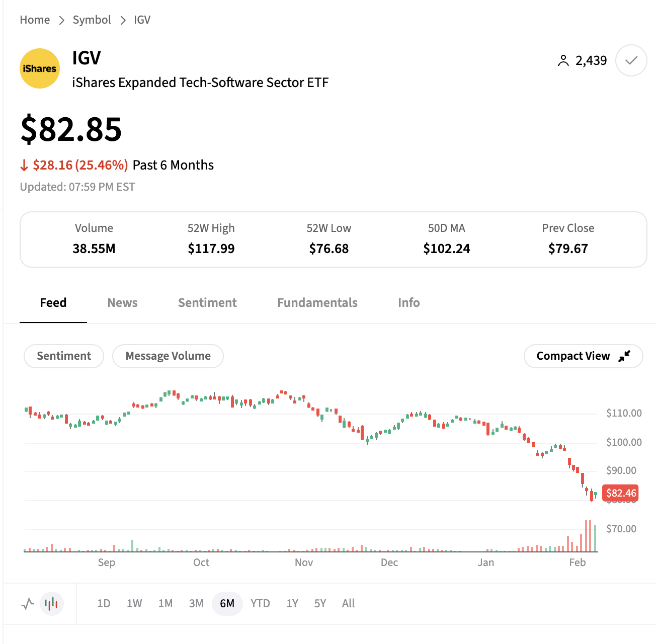Image resolution: width=656 pixels, height=644 pixels.
Task: Open the News tab
Action: coord(122,303)
